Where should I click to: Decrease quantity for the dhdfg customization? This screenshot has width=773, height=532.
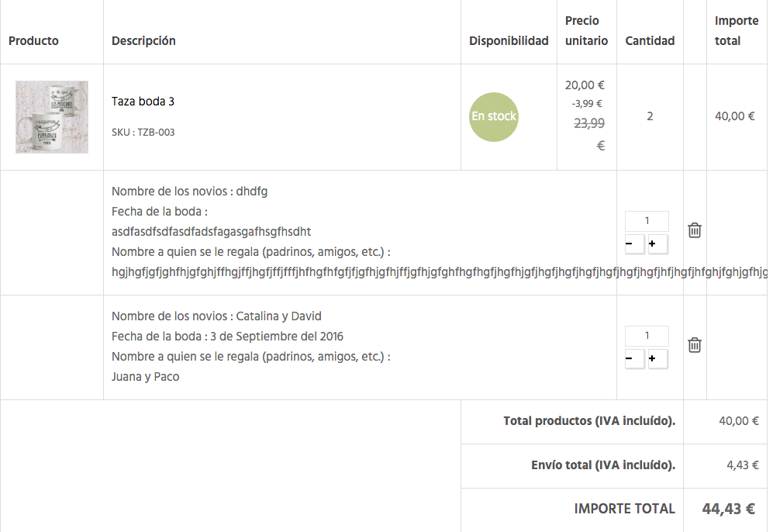point(634,245)
